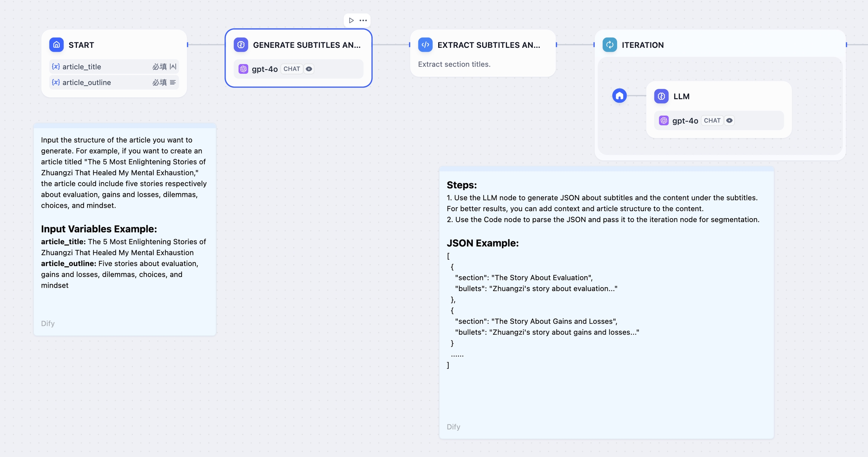Viewport: 868px width, 457px height.
Task: Run the Generate Subtitles node with play button
Action: [351, 20]
